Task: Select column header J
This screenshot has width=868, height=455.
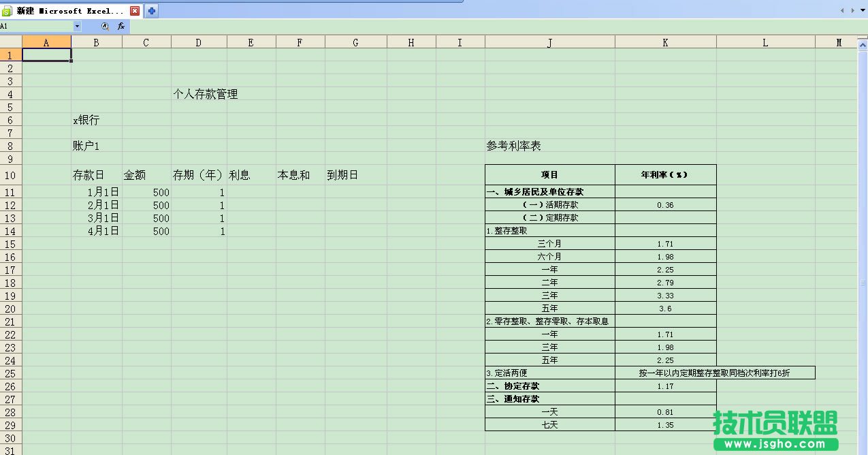Action: click(549, 42)
